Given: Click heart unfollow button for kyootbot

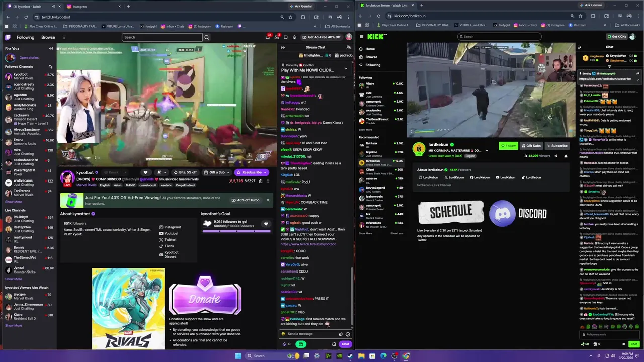Looking at the screenshot, I should click(x=145, y=172).
